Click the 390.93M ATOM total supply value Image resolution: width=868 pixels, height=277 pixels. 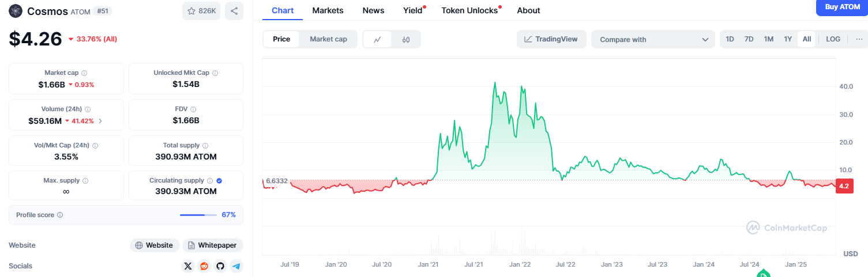186,157
